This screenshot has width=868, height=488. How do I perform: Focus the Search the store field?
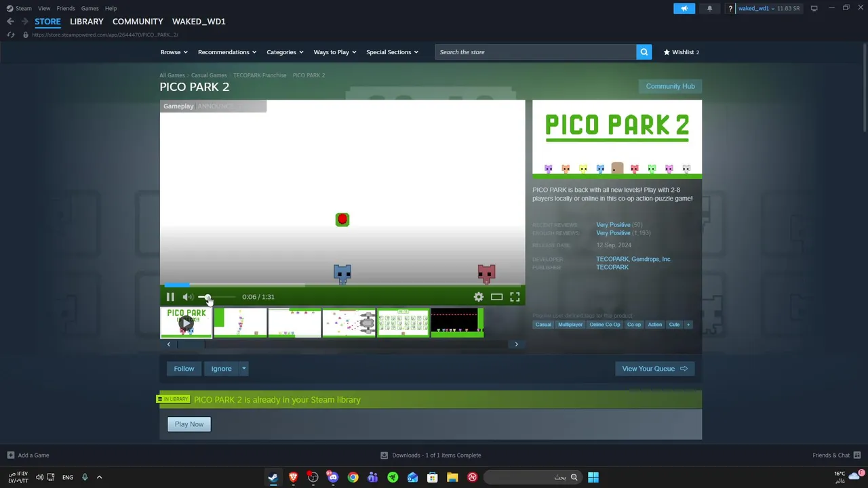[536, 52]
